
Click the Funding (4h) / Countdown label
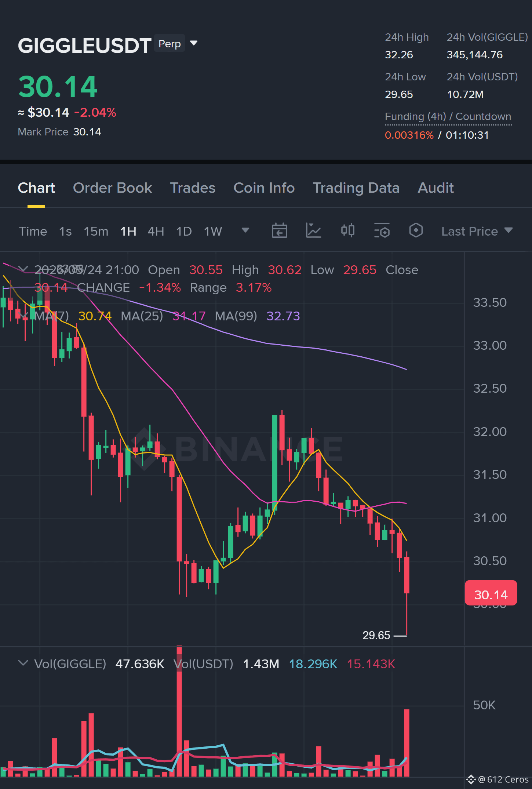point(448,117)
